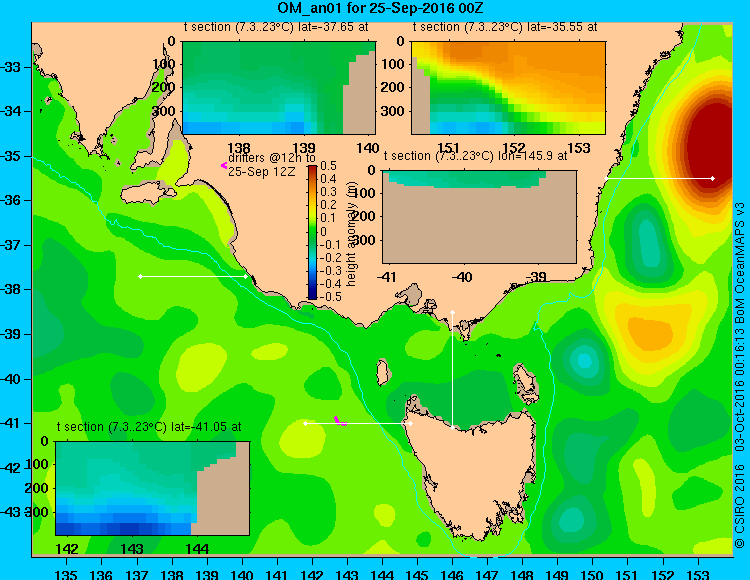Click the 141 longitude axis label on the bottom axis
750x580 pixels.
(277, 575)
